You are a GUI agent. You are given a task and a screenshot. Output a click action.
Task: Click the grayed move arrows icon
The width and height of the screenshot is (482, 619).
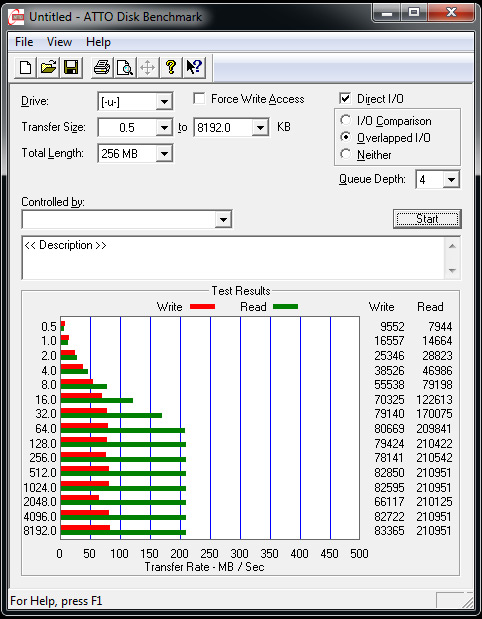click(x=148, y=67)
